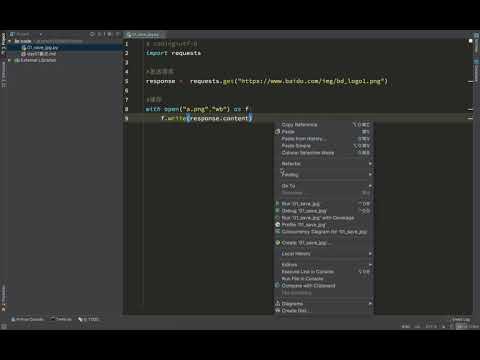Viewport: 480px width, 360px height.
Task: Click the inspection status indicator top-right of editor
Action: (470, 41)
